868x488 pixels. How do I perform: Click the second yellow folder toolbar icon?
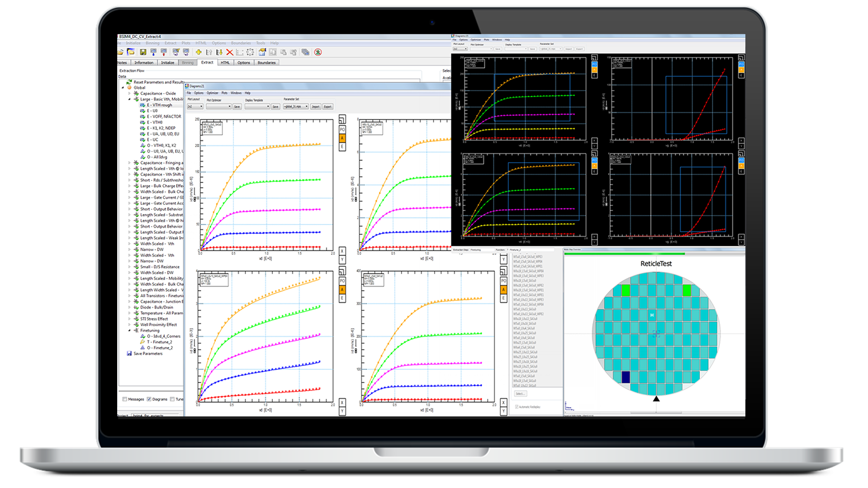pos(131,52)
